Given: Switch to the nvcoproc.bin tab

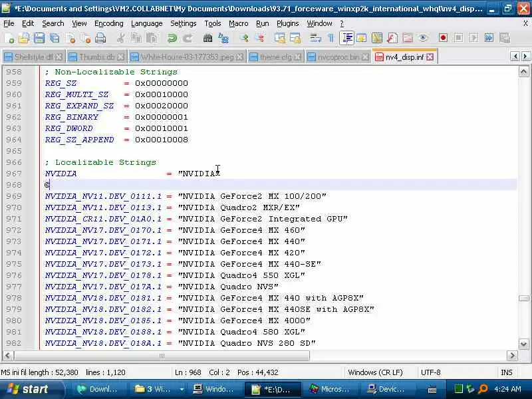Looking at the screenshot, I should click(x=338, y=57).
